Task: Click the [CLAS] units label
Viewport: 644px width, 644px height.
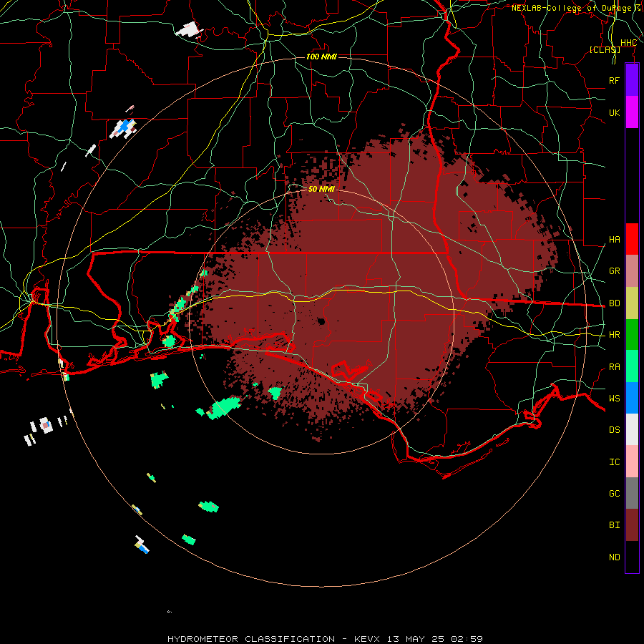Action: point(605,50)
